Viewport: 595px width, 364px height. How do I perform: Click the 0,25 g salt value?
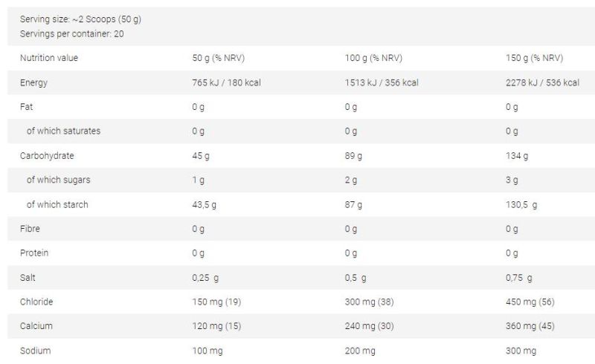point(205,278)
